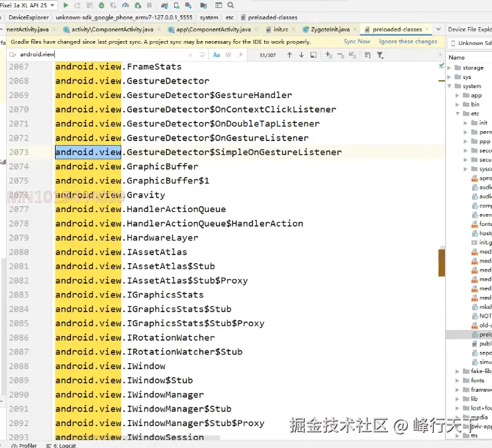Open the search Filter funnel options
The width and height of the screenshot is (492, 448).
click(x=380, y=55)
